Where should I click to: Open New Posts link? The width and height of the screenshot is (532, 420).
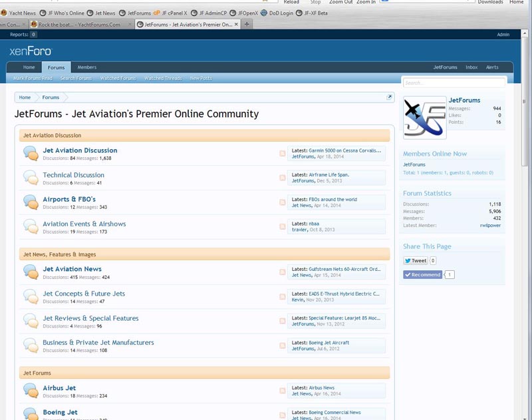201,78
